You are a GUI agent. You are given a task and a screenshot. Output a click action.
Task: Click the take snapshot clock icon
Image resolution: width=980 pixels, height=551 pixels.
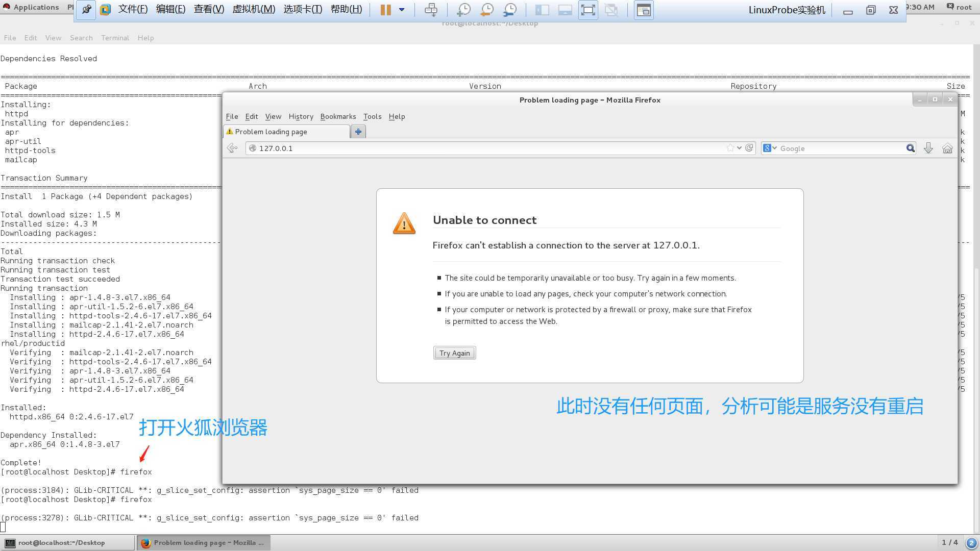[463, 10]
